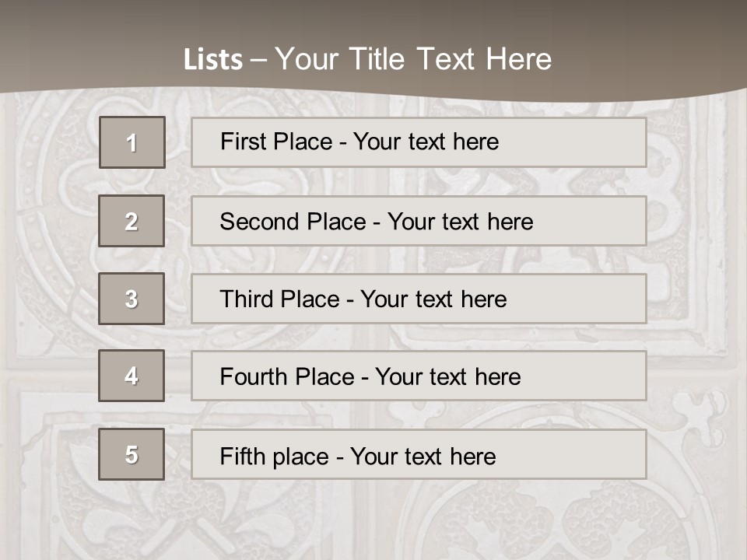
Task: Click 'Your text here' in Second Place row
Action: click(461, 222)
